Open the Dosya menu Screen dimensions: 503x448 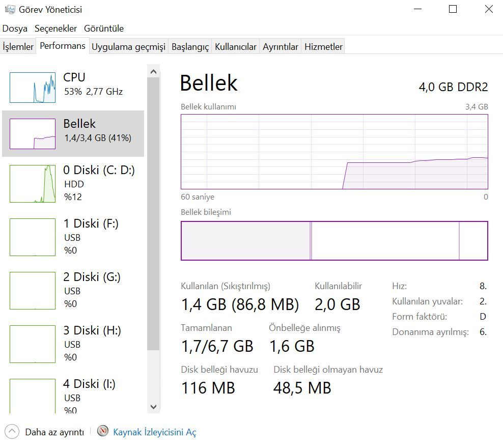[15, 29]
